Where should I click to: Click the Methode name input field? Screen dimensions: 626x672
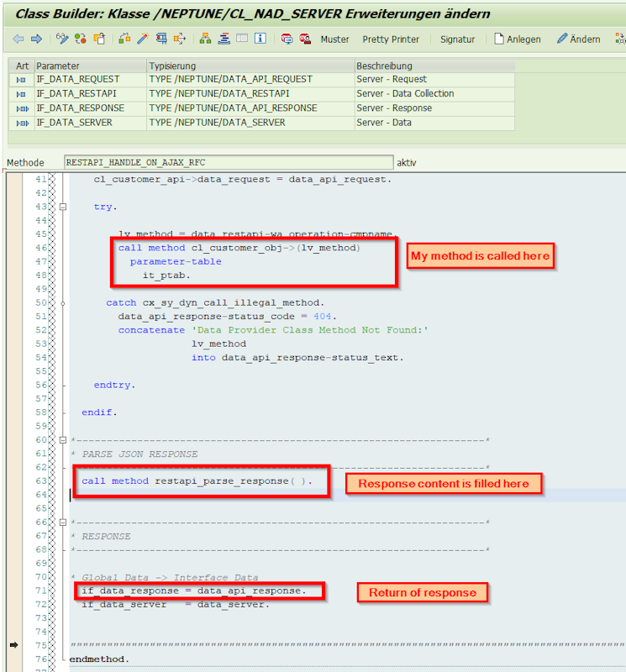pyautogui.click(x=228, y=163)
